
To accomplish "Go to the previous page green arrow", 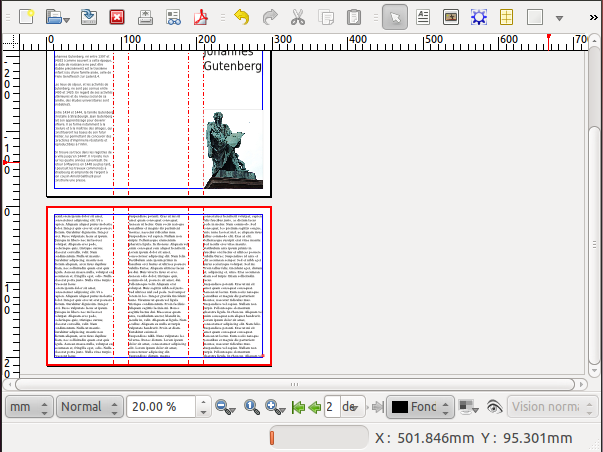I will 314,407.
